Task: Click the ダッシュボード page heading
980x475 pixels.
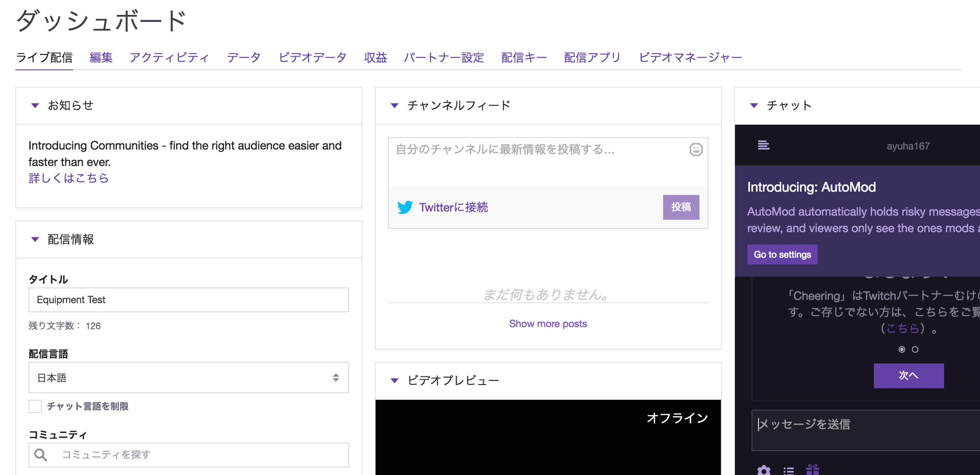Action: click(x=101, y=21)
